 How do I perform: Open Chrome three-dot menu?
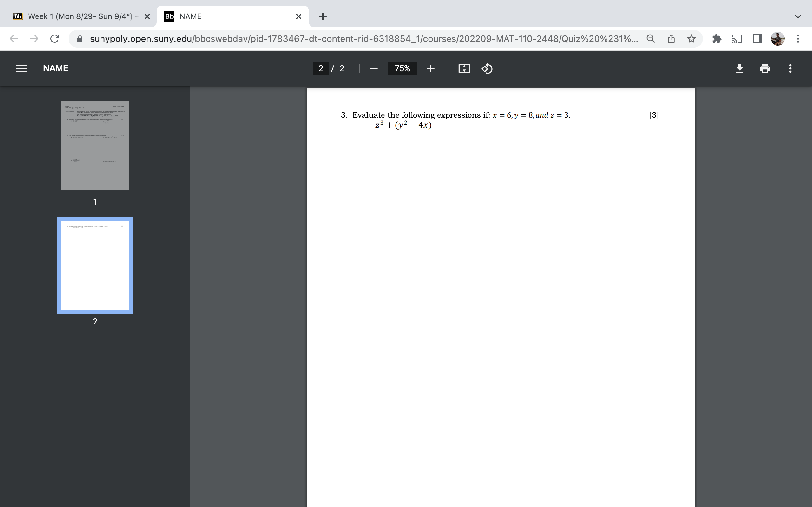click(798, 39)
